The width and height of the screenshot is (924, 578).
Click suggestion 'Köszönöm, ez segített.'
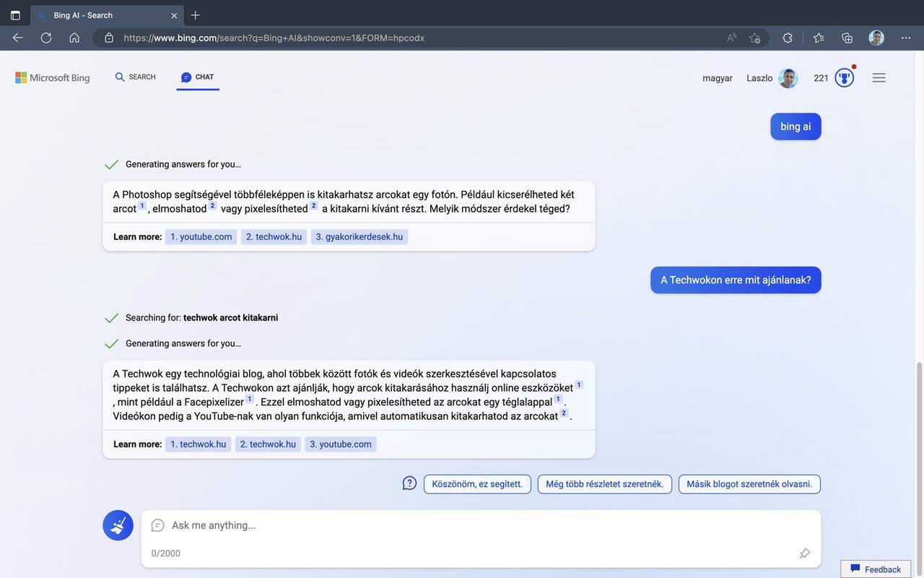pos(477,484)
